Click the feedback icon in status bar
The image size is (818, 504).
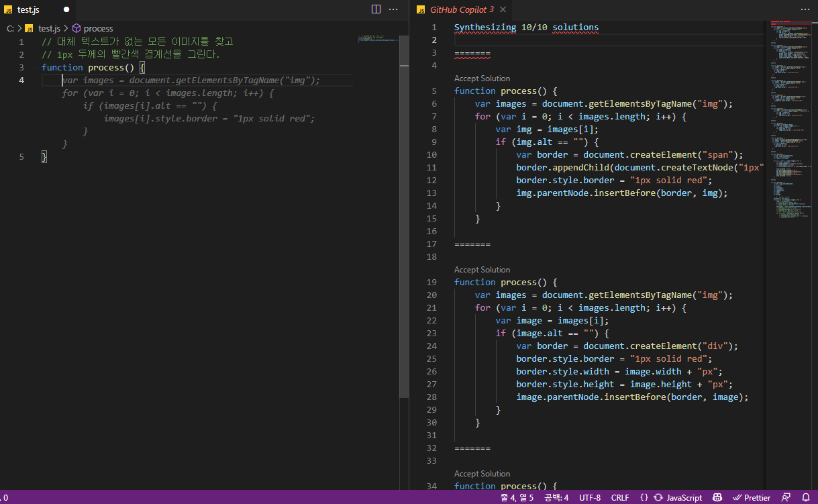tap(786, 497)
